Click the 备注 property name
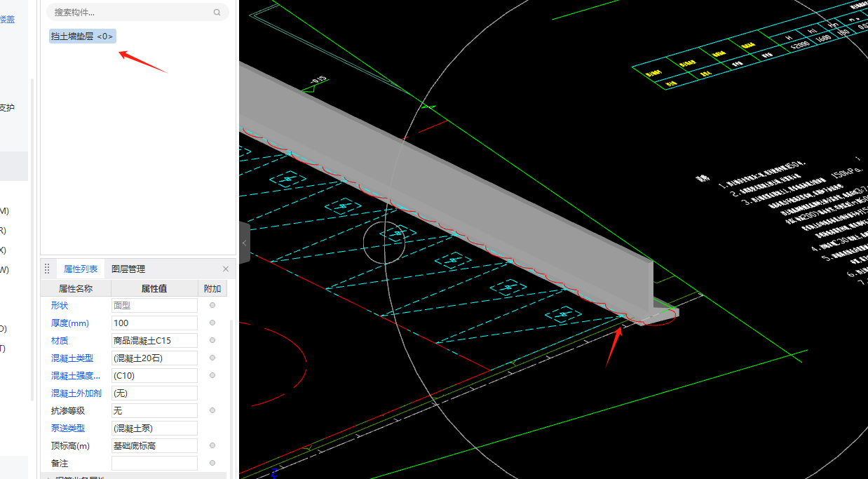 click(x=60, y=464)
